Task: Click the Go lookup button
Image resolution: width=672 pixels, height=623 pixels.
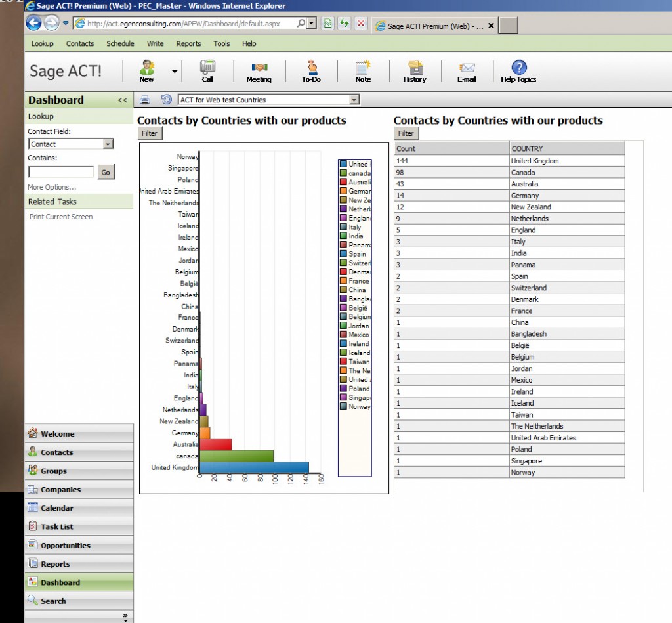Action: pyautogui.click(x=106, y=172)
